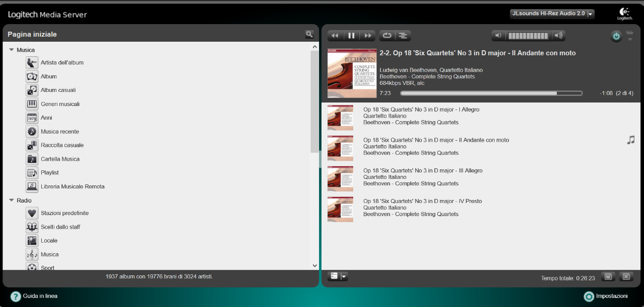Click the Musica recente icon
This screenshot has width=644, height=307.
click(x=32, y=132)
